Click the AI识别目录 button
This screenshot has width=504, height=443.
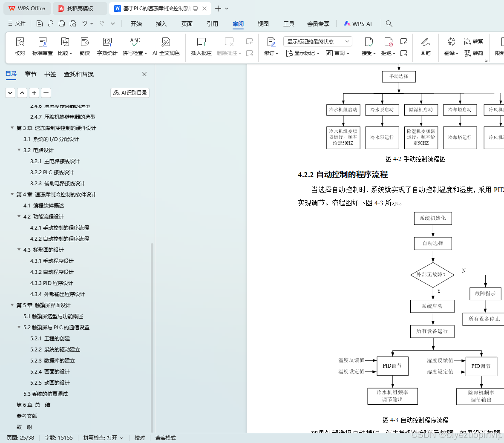point(130,93)
